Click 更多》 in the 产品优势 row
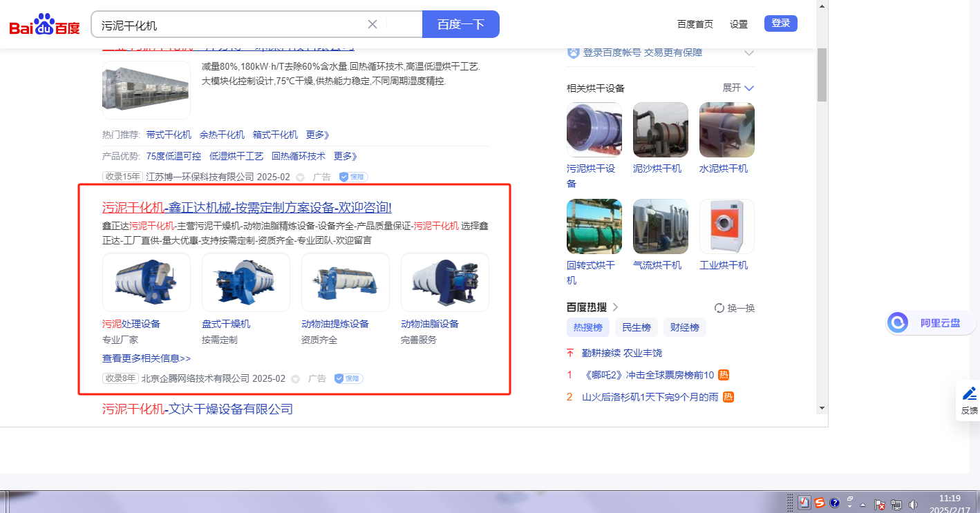 [x=346, y=156]
